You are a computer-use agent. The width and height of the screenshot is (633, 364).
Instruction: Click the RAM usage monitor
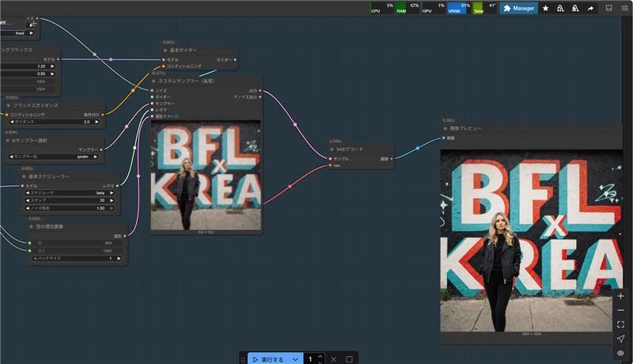click(407, 8)
